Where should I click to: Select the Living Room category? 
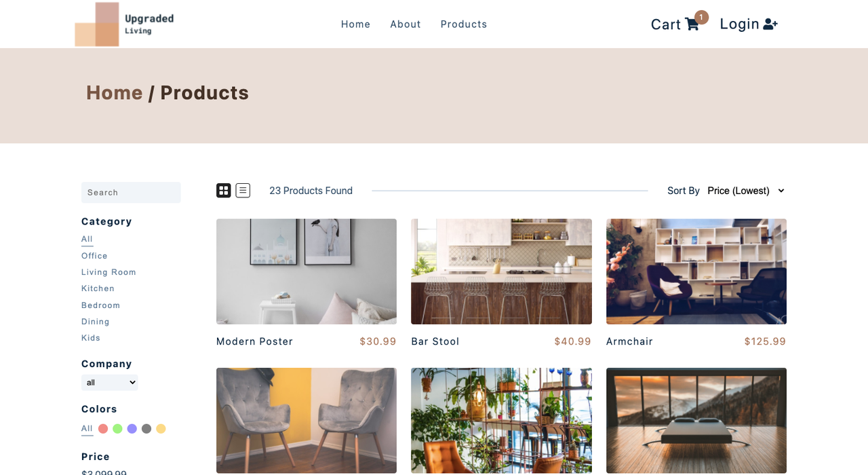coord(108,272)
